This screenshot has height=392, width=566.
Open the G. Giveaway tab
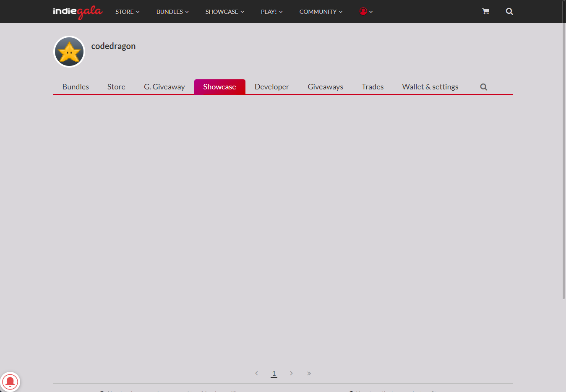164,87
